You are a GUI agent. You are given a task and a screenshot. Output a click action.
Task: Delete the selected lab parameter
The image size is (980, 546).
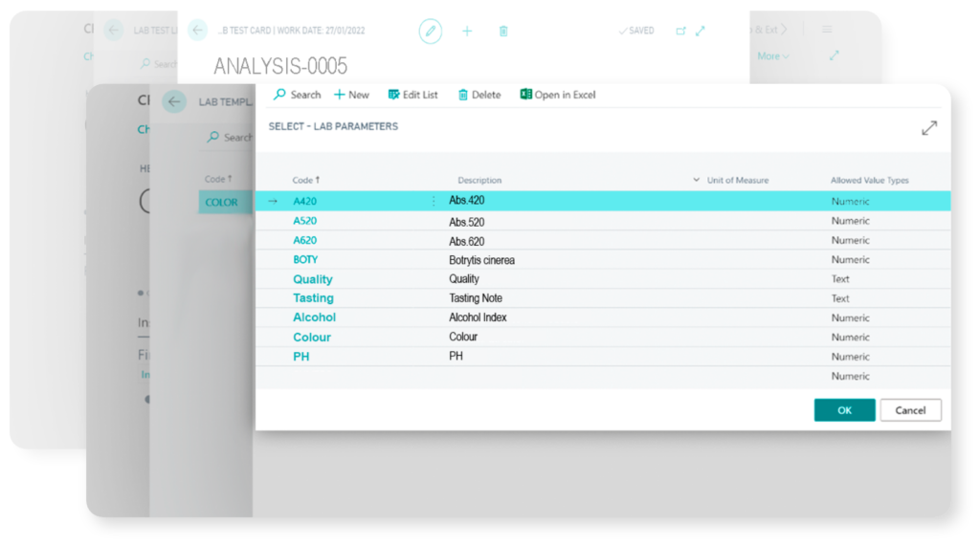(x=479, y=95)
